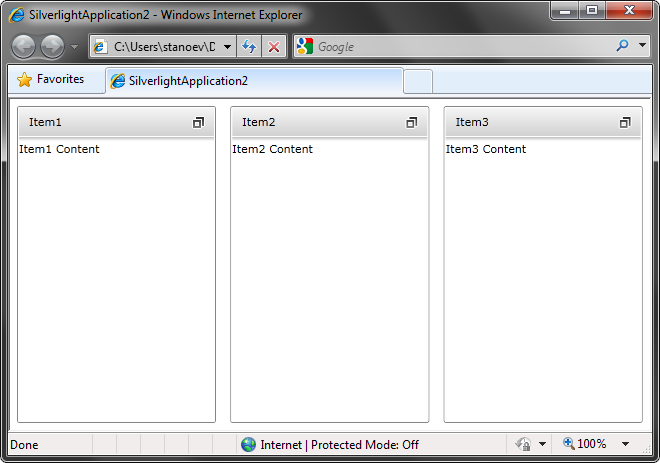660x463 pixels.
Task: Open the search provider options dropdown
Action: click(642, 45)
